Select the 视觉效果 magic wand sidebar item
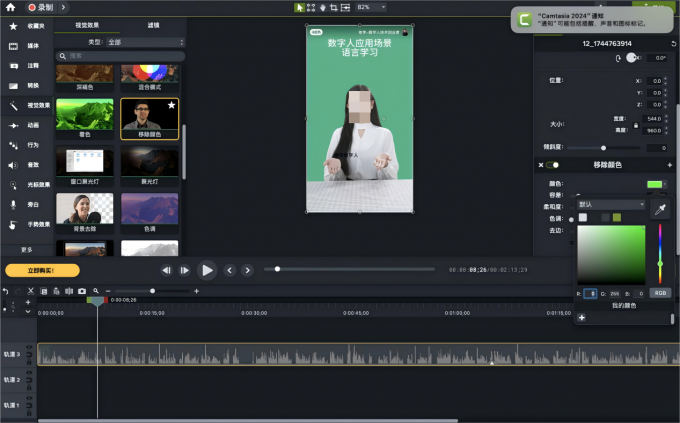The width and height of the screenshot is (680, 423). 27,105
